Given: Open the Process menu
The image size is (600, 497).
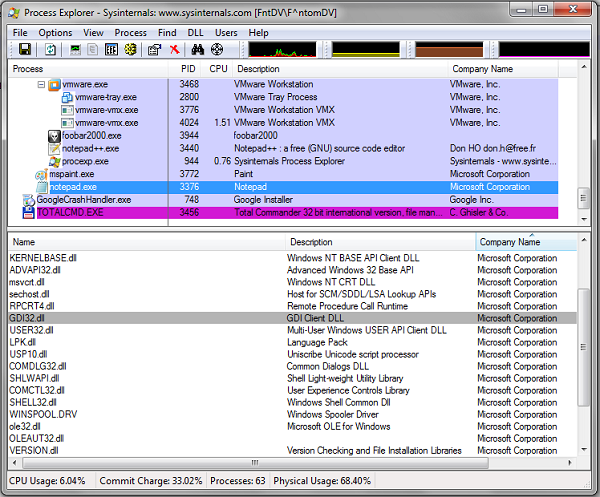Looking at the screenshot, I should (x=130, y=33).
